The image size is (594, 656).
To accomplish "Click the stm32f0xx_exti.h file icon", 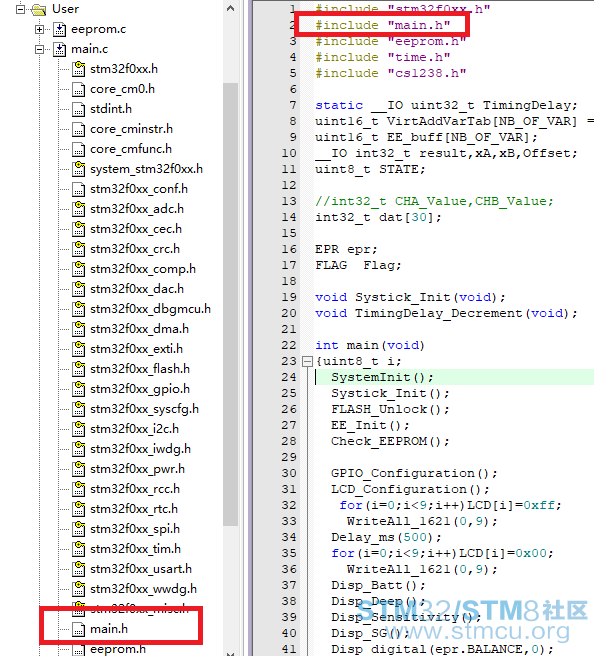I will pos(78,349).
